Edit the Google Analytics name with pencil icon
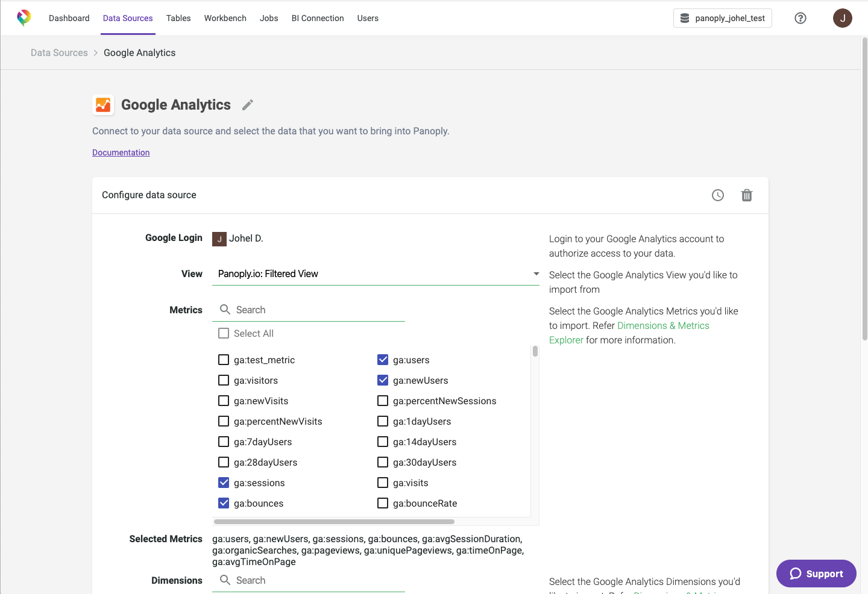Screen dimensions: 868x594 pyautogui.click(x=248, y=105)
